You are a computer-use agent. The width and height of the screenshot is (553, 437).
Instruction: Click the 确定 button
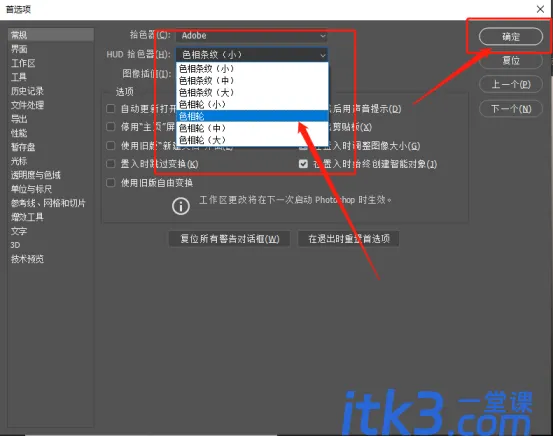click(x=510, y=36)
